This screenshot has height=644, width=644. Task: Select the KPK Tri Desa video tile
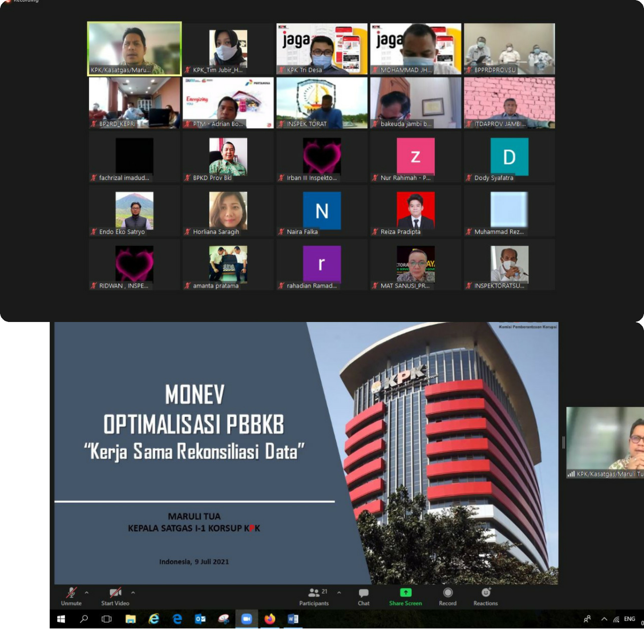(x=322, y=49)
